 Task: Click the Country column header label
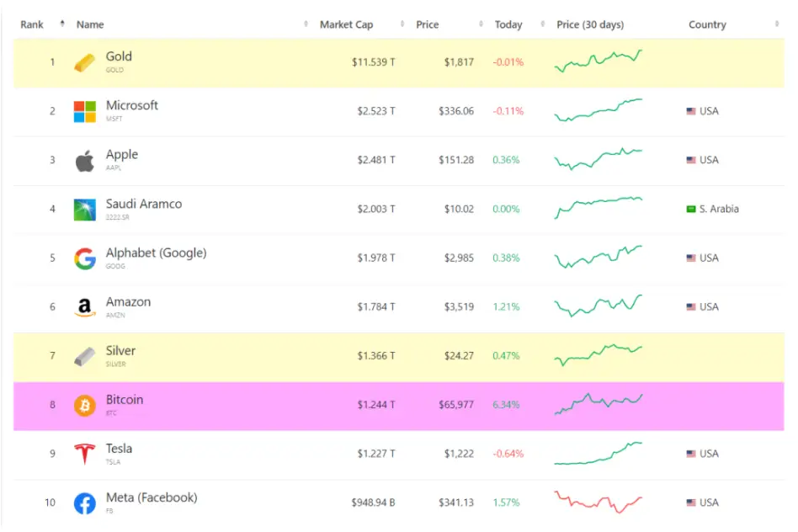click(707, 24)
